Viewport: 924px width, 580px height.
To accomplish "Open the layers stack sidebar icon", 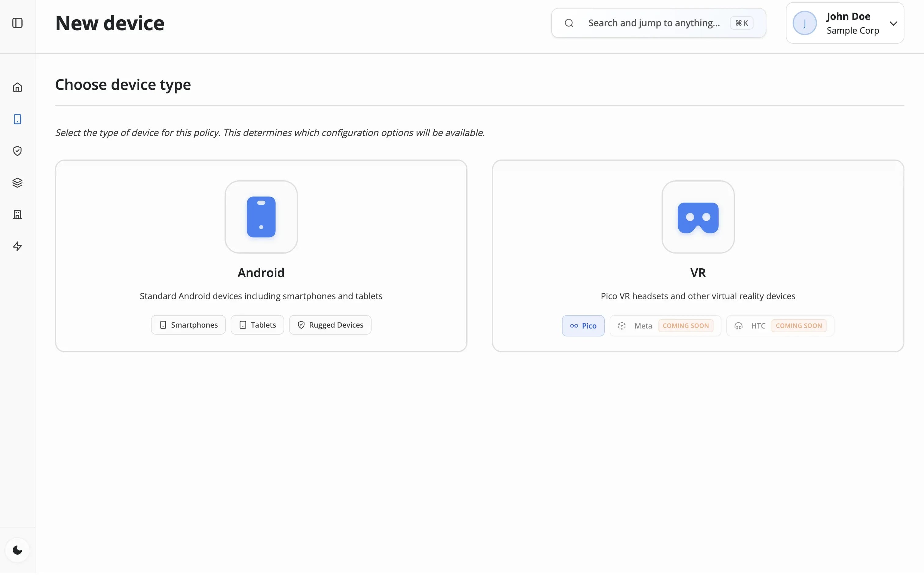I will (17, 183).
